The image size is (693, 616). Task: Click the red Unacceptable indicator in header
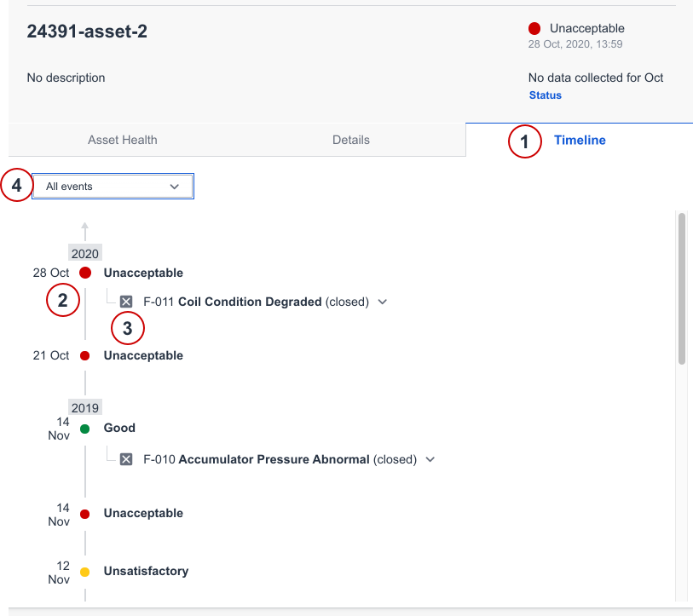(x=534, y=29)
